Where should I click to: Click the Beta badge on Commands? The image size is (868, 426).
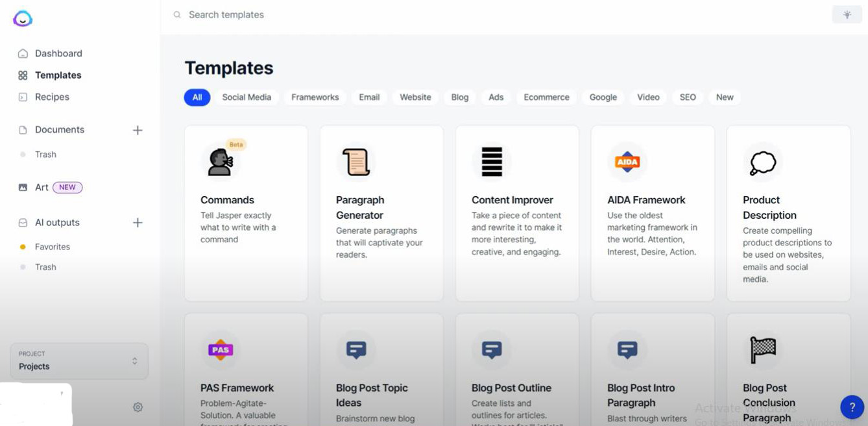click(x=236, y=145)
